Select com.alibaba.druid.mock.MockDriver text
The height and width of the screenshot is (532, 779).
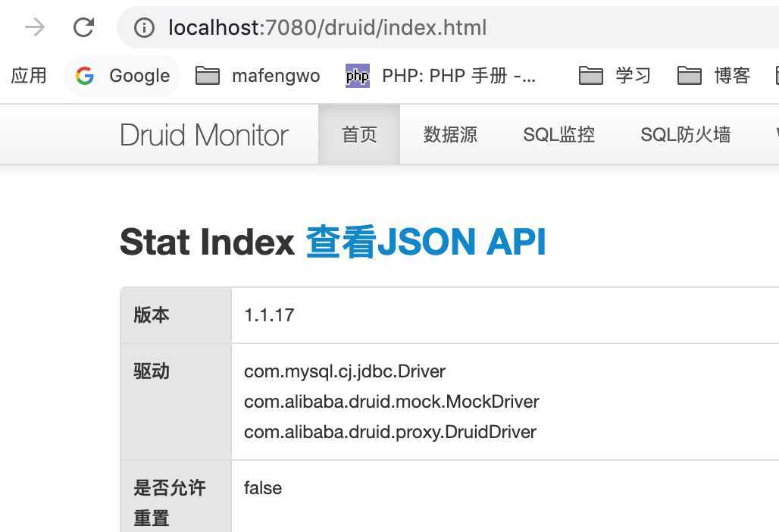(392, 402)
